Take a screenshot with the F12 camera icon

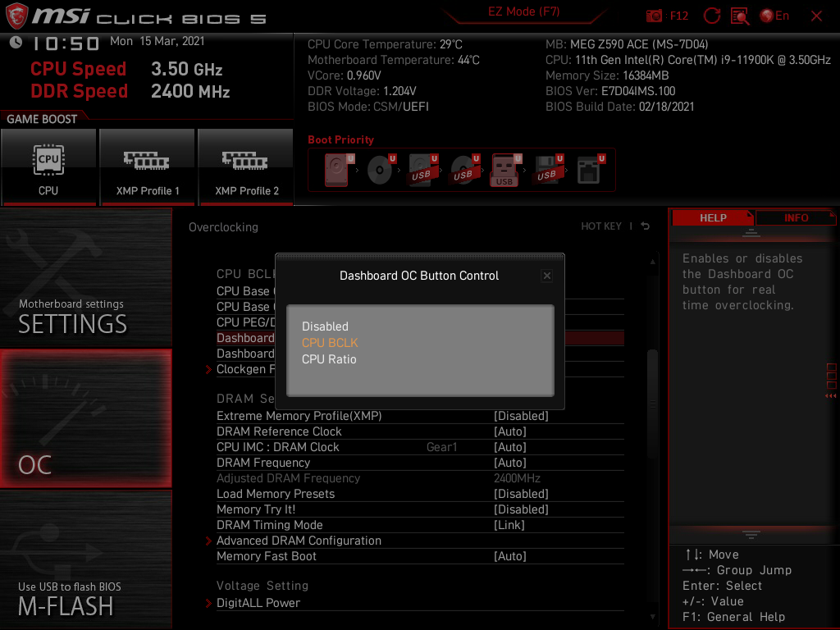click(654, 16)
